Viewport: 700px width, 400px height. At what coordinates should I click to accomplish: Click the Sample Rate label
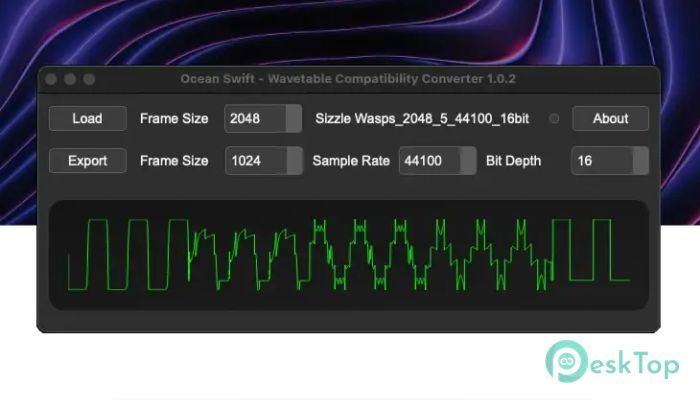(351, 160)
